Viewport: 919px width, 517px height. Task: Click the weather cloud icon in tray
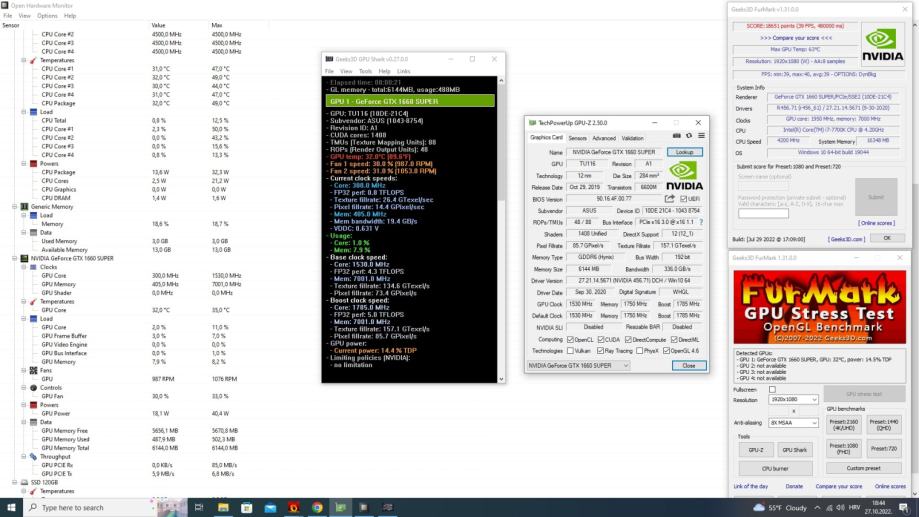[759, 508]
